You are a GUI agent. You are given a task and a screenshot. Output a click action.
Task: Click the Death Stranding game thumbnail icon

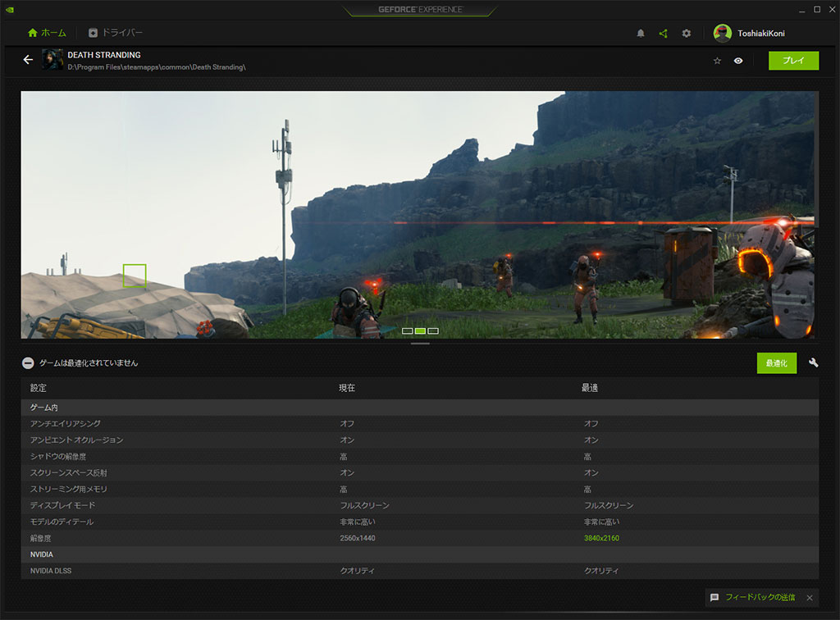pyautogui.click(x=52, y=60)
